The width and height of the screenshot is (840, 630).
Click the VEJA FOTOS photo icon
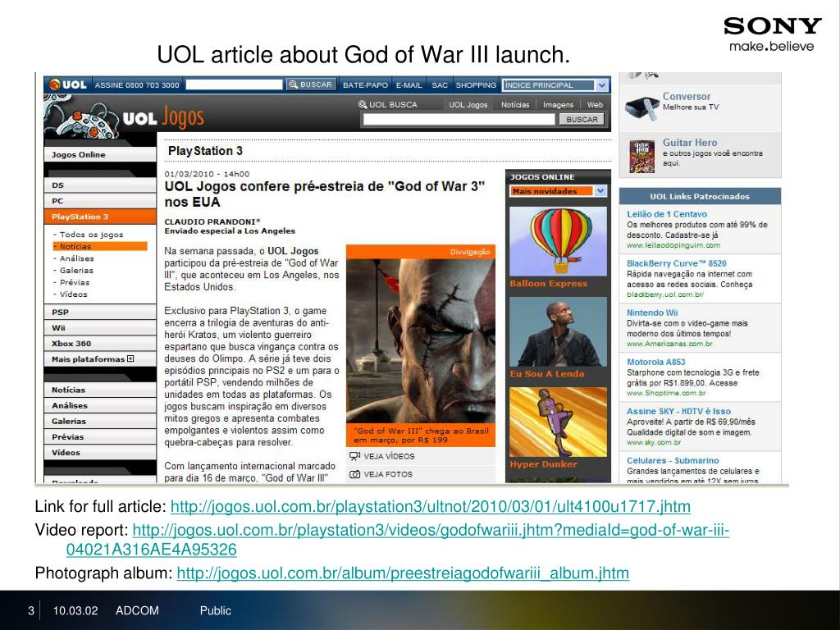click(354, 474)
